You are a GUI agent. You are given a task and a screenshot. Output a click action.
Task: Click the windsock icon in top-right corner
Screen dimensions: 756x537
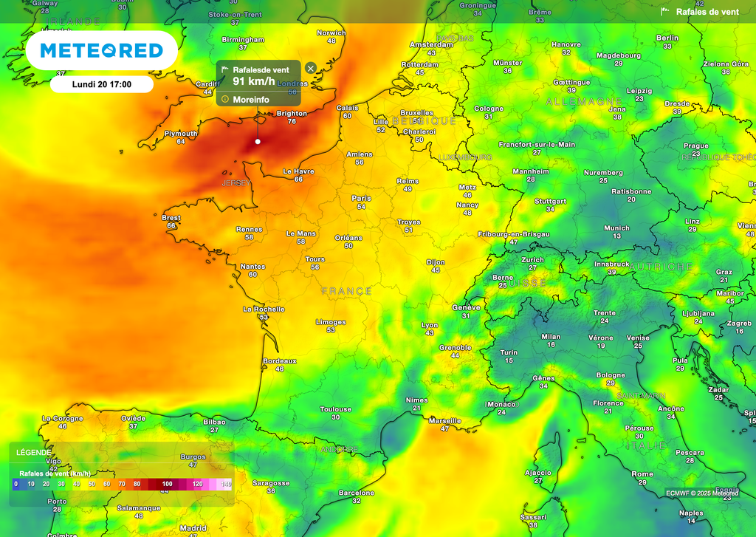pos(665,12)
